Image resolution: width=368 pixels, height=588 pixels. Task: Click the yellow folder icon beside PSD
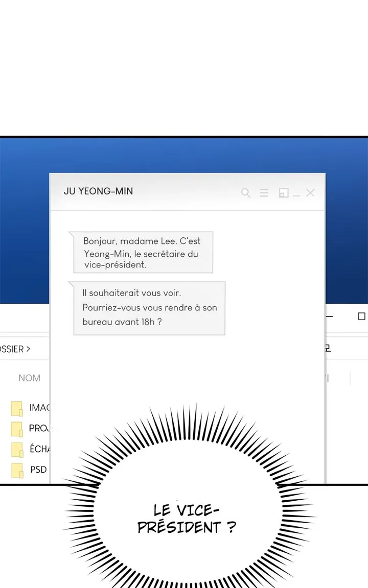coord(17,470)
